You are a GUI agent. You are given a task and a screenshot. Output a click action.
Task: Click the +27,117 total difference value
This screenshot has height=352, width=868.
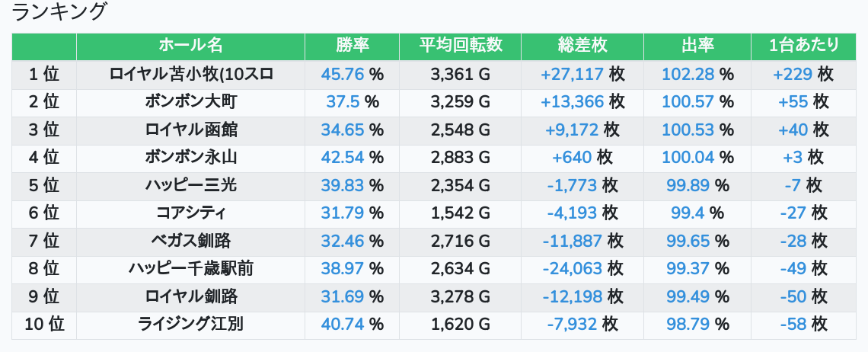click(572, 75)
